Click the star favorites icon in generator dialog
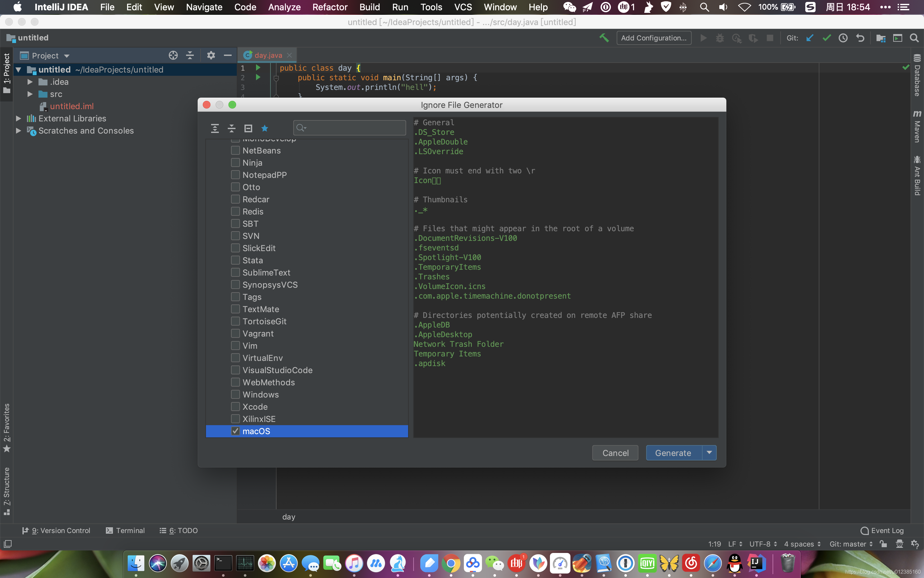924x578 pixels. pos(265,128)
